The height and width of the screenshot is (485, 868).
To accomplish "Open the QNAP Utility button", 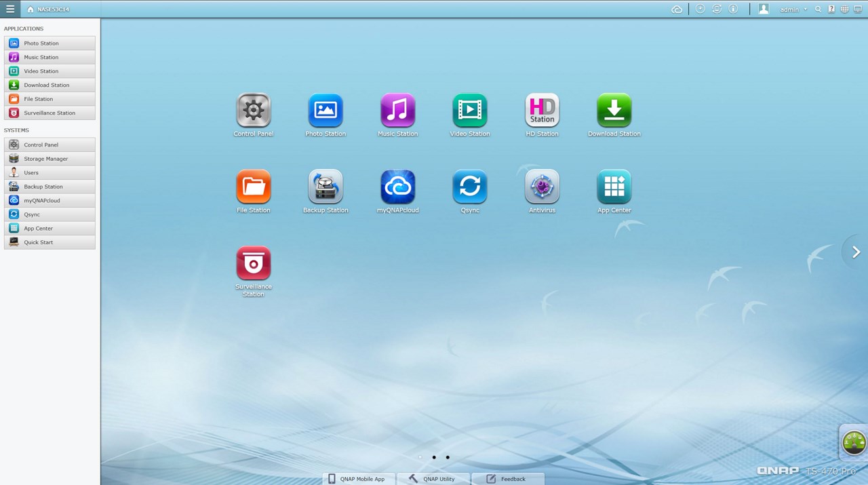I will [x=433, y=479].
